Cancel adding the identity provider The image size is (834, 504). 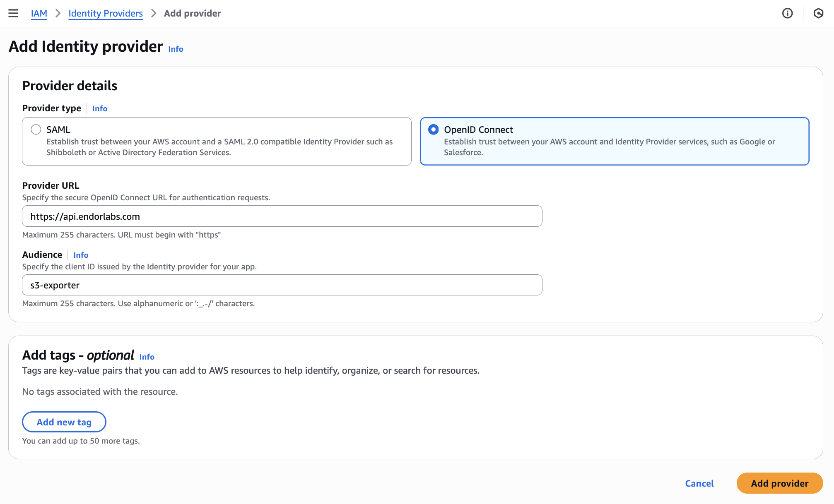coord(699,483)
